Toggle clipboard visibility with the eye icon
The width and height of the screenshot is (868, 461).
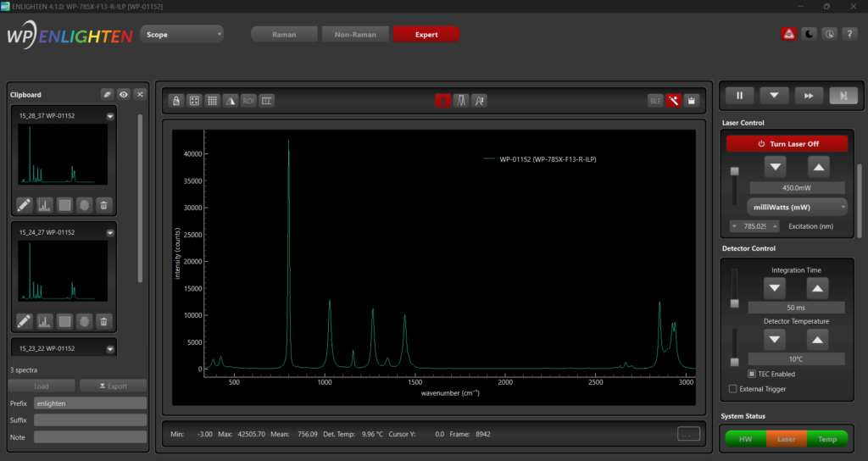[x=124, y=94]
